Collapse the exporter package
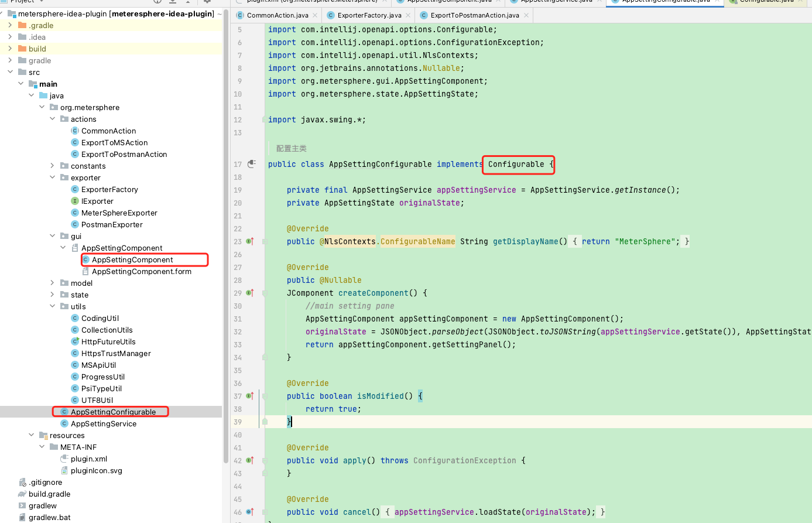Screen dimensions: 812x523 pyautogui.click(x=52, y=177)
